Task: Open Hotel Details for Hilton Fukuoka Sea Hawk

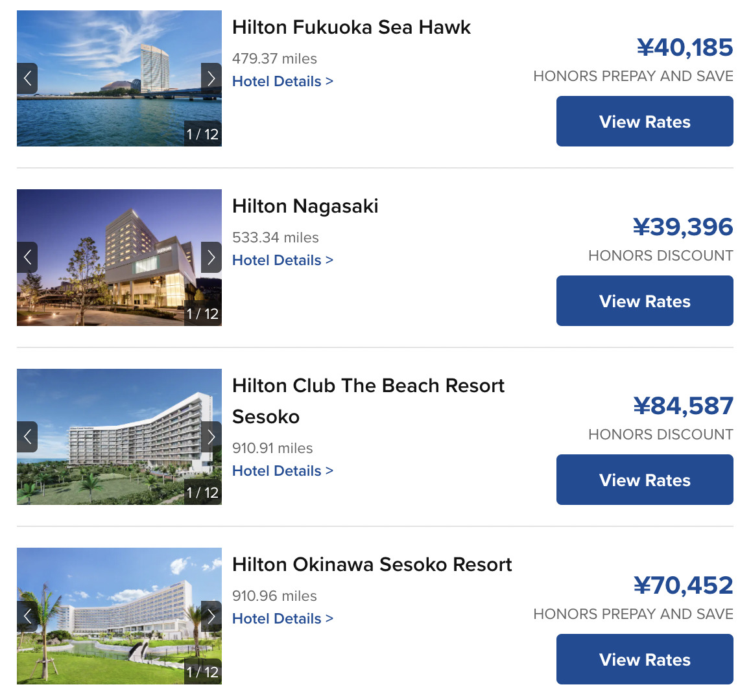Action: click(283, 81)
